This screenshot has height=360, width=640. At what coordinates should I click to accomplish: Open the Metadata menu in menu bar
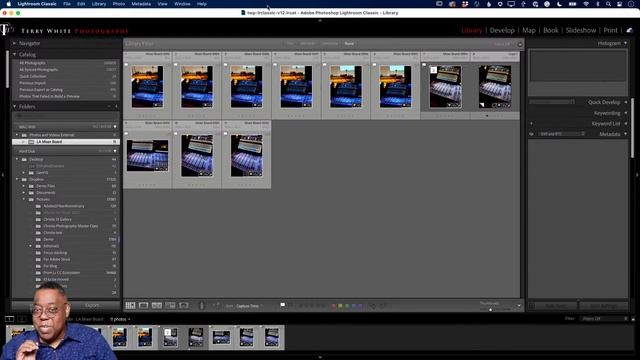[141, 4]
